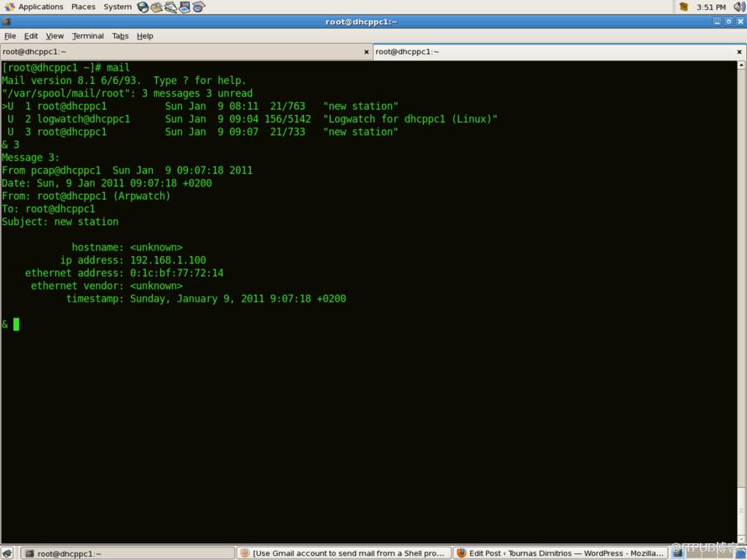Open the View menu in terminal
Viewport: 747px width, 560px height.
click(x=55, y=36)
